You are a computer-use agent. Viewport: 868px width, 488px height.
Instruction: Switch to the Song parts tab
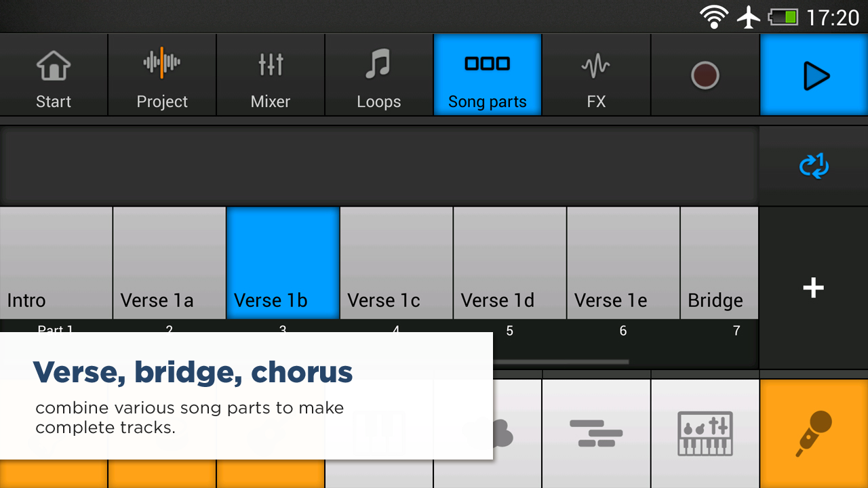488,75
